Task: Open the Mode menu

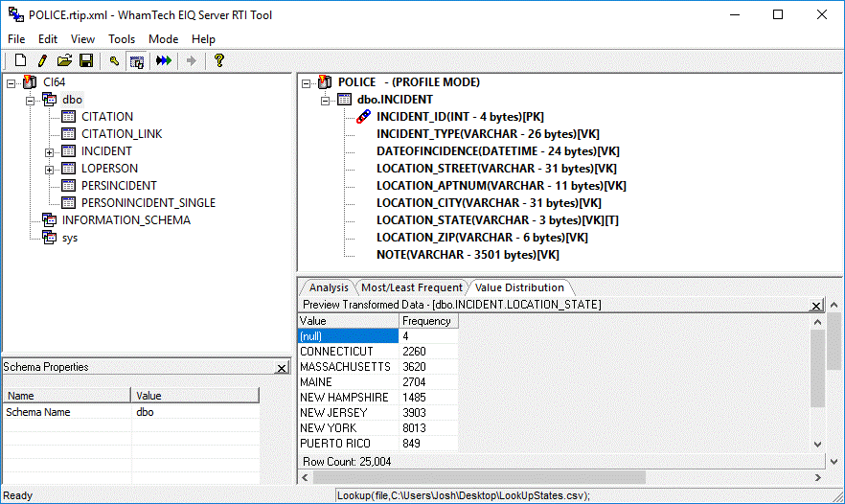Action: coord(163,39)
